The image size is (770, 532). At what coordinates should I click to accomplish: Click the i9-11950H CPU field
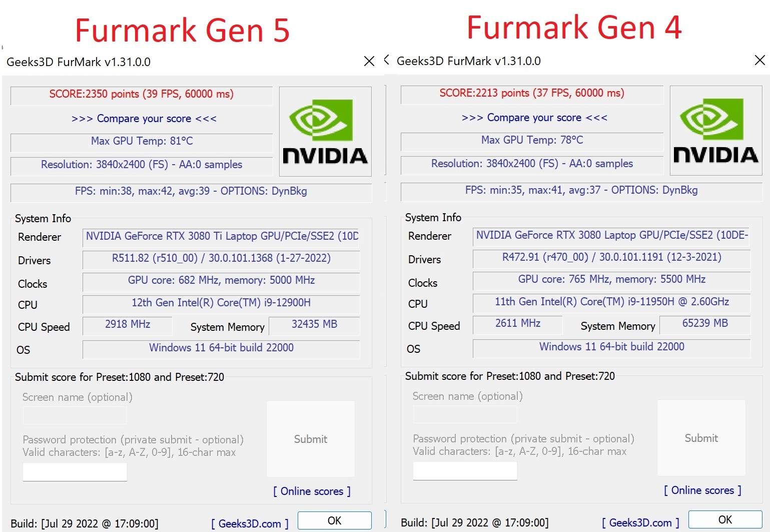click(611, 303)
